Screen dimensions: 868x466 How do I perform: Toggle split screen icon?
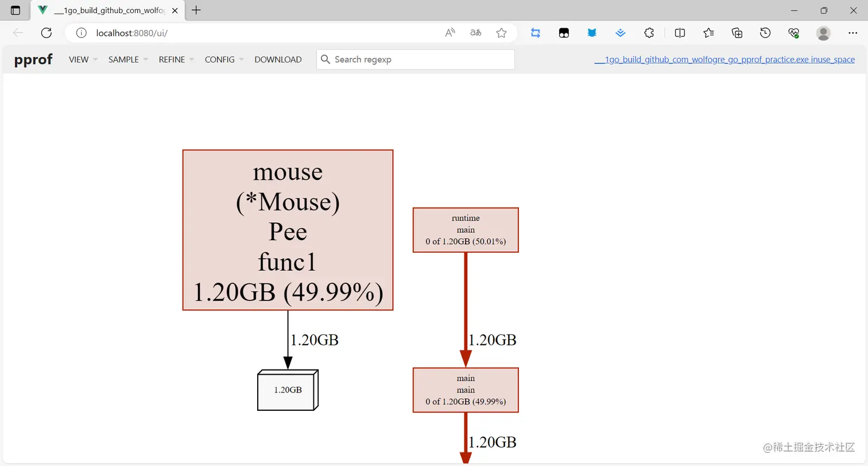click(x=680, y=33)
